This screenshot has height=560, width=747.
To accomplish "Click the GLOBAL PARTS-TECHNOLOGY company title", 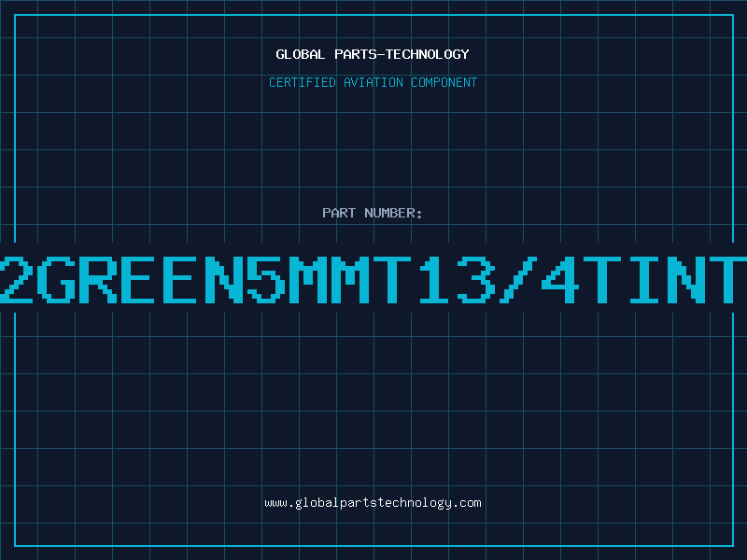I will (x=373, y=54).
